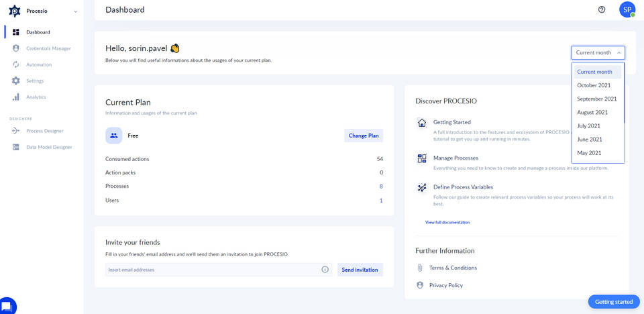
Task: Click the email field info icon
Action: tap(325, 270)
